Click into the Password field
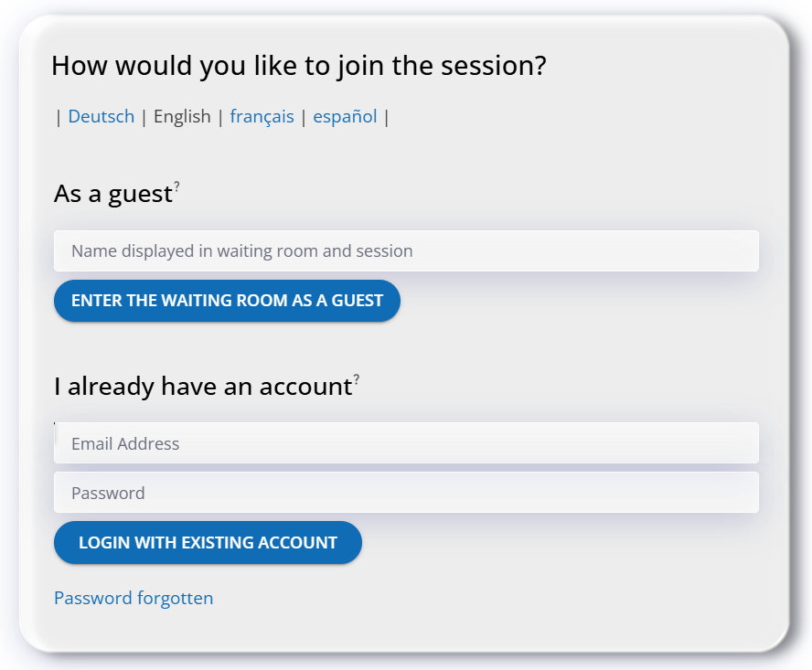 [x=406, y=493]
